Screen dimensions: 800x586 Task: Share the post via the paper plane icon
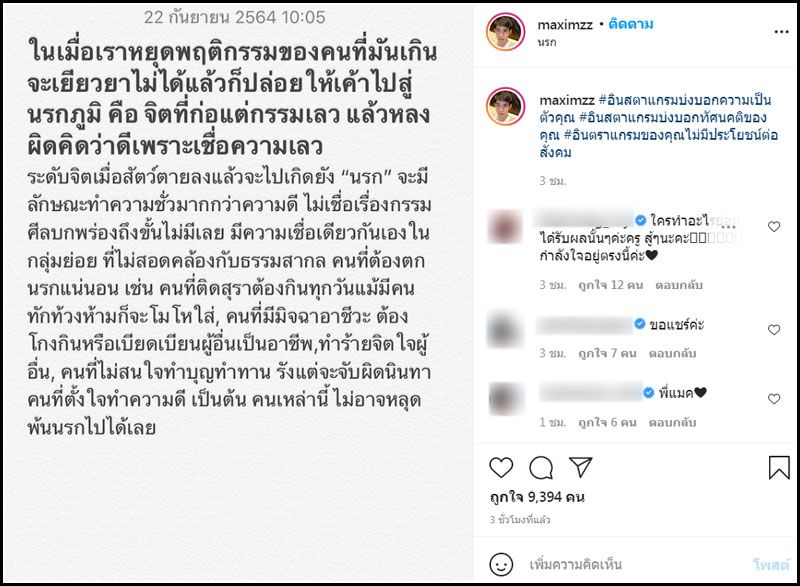[x=580, y=467]
